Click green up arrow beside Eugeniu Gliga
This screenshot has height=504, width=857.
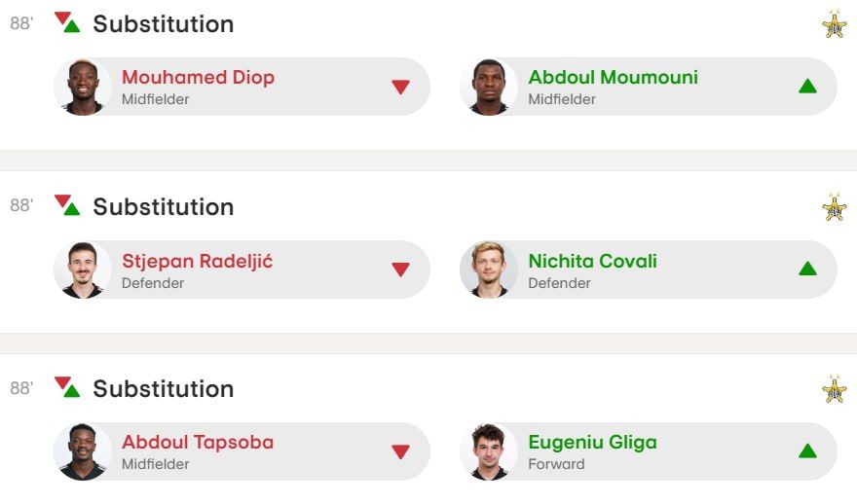(807, 451)
